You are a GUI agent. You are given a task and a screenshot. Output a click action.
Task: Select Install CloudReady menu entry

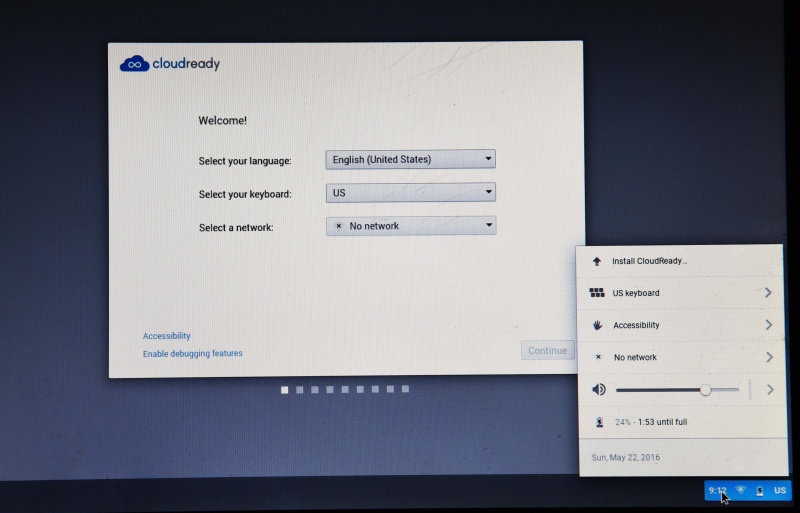pos(649,261)
